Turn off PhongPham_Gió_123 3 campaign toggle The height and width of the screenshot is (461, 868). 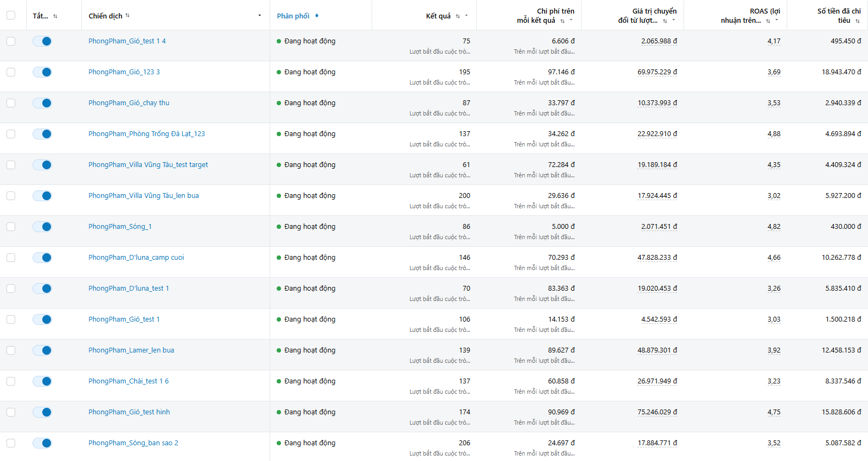pyautogui.click(x=42, y=72)
